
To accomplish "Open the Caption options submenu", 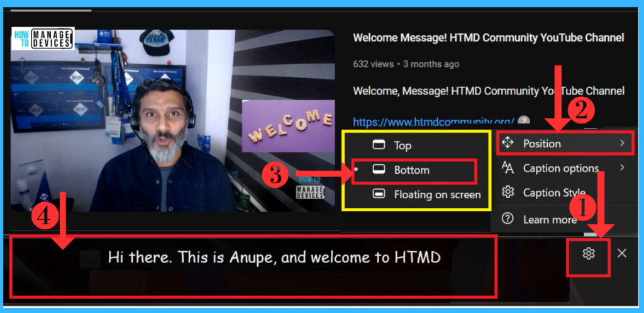I will (x=565, y=168).
